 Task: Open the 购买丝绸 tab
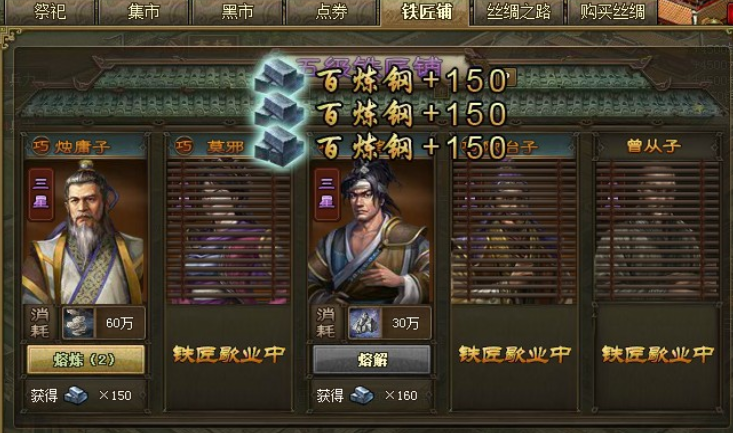pos(612,12)
